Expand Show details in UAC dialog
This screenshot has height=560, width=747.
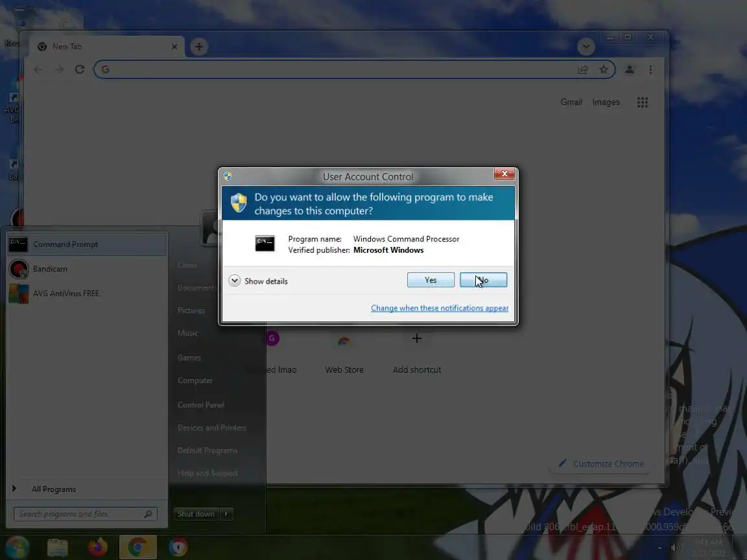(x=258, y=281)
